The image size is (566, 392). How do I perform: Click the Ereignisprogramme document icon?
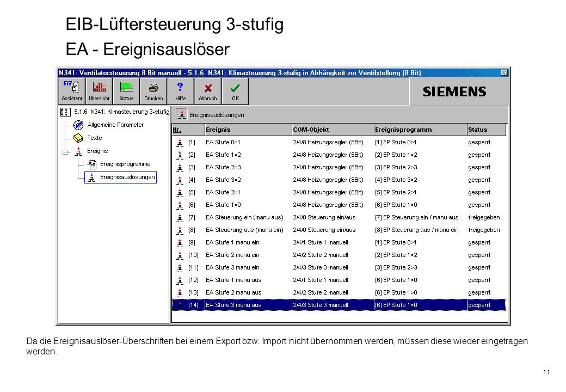pyautogui.click(x=91, y=164)
